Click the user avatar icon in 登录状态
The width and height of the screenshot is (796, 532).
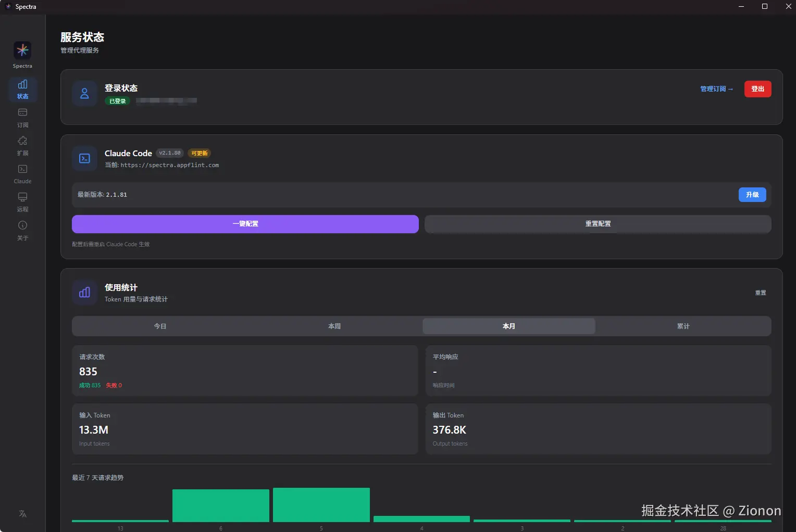(84, 93)
